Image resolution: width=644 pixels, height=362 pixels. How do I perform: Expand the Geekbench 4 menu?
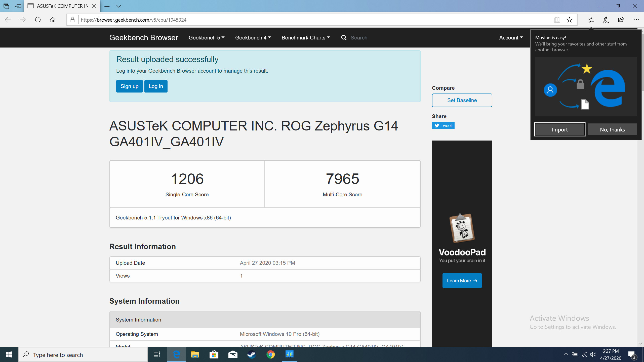pos(253,38)
